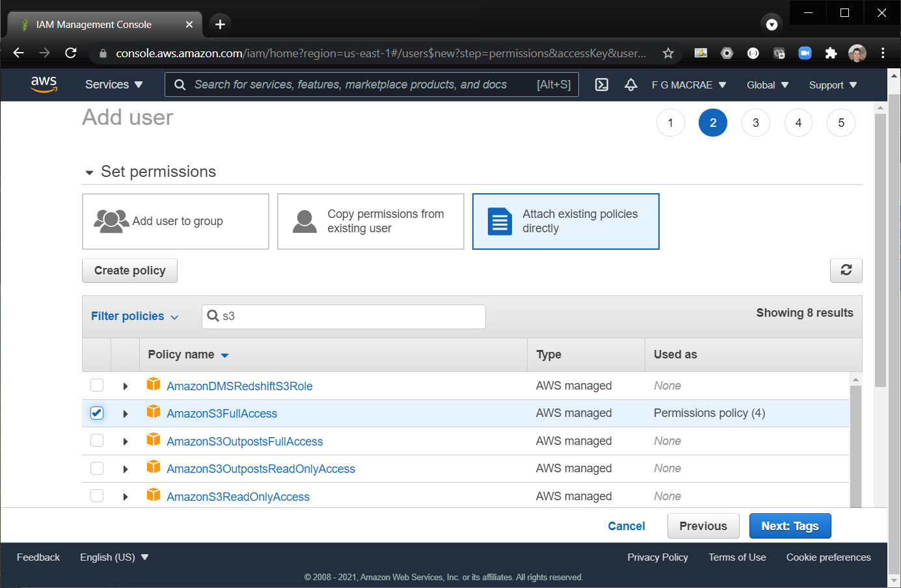The height and width of the screenshot is (588, 901).
Task: Expand the AmazonS3ReadOnlyAccess row arrow
Action: coord(126,497)
